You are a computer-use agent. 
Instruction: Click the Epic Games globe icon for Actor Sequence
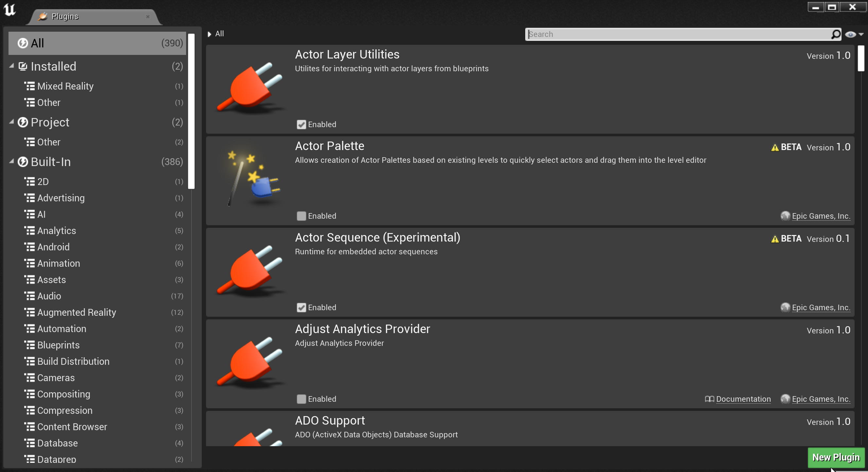(x=785, y=307)
